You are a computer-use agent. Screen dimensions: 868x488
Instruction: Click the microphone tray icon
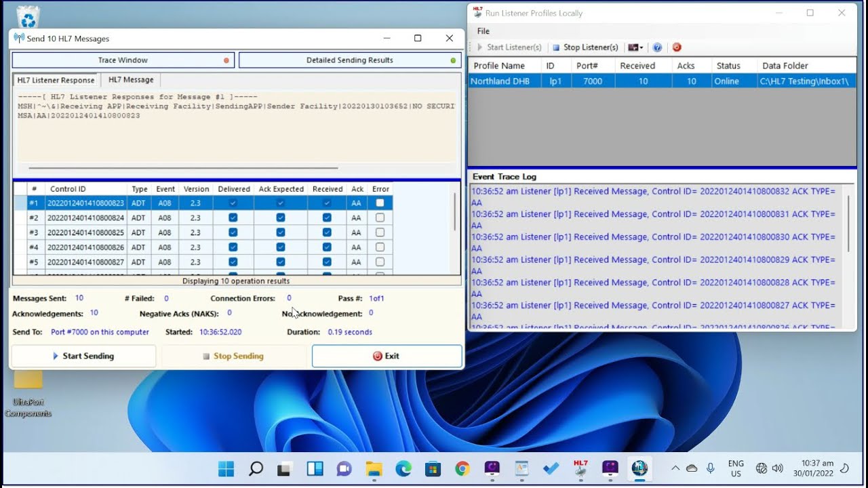click(710, 468)
